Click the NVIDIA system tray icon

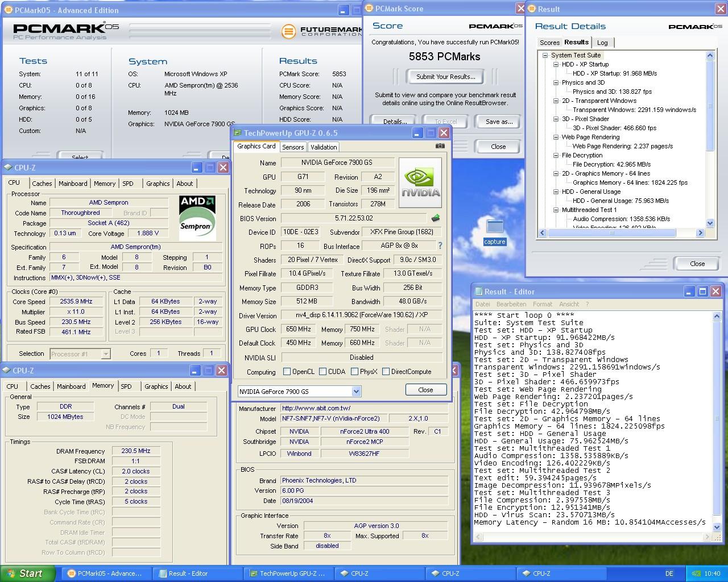pyautogui.click(x=697, y=573)
